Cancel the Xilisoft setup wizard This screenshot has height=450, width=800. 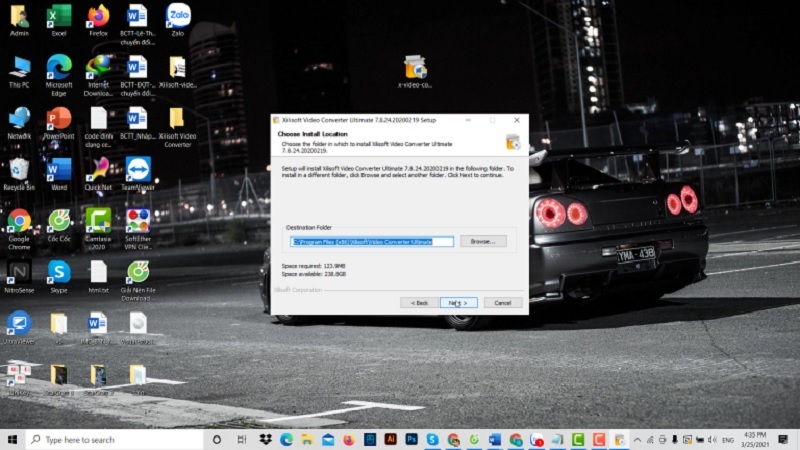coord(502,302)
